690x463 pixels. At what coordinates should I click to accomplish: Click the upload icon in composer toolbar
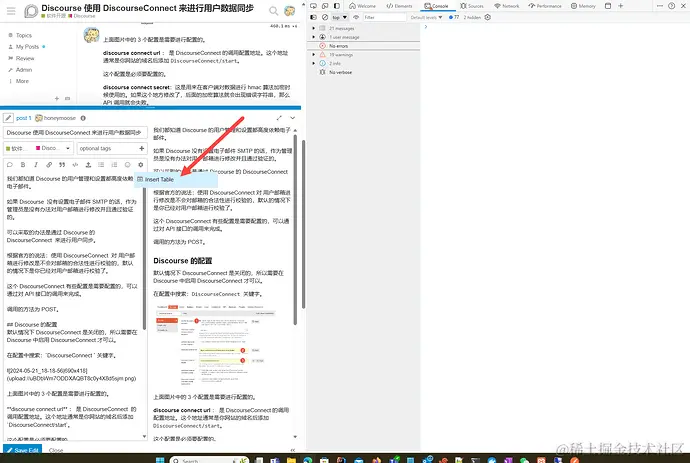pos(88,165)
